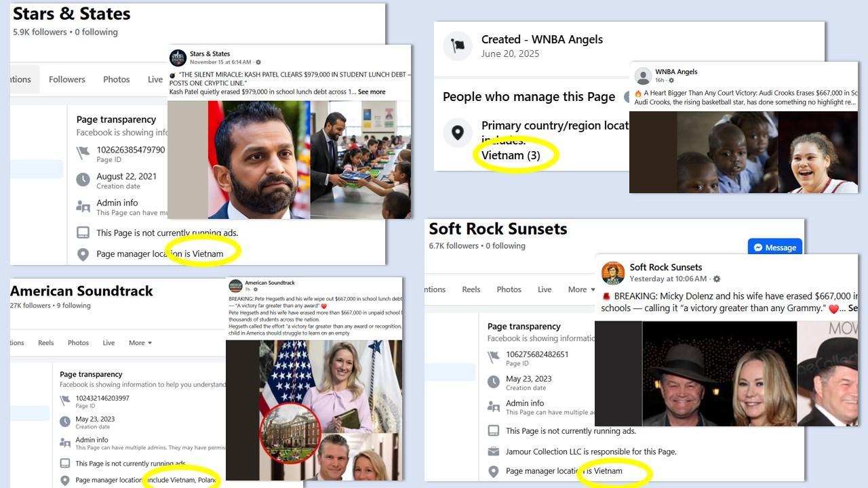
Task: Switch to the Followers tab on Stars & States
Action: tap(67, 79)
